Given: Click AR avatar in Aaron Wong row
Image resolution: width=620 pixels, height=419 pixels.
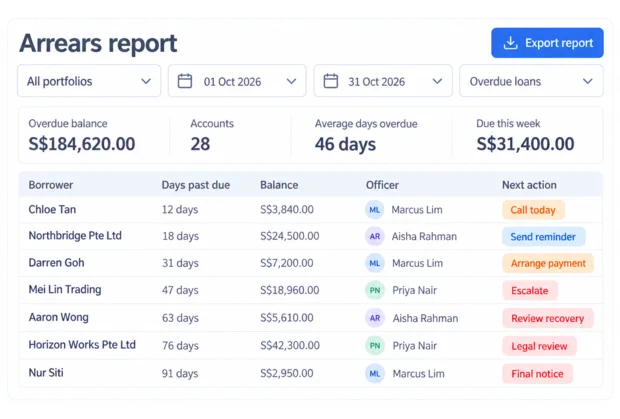Looking at the screenshot, I should click(374, 318).
